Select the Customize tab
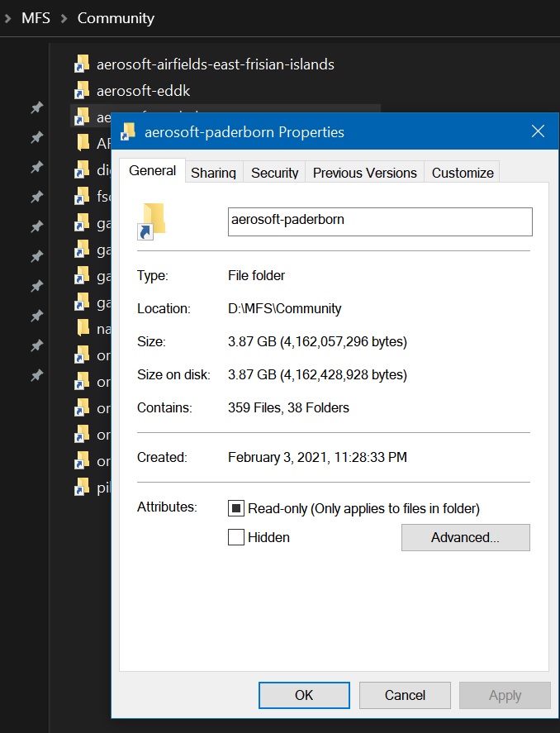 [x=462, y=173]
